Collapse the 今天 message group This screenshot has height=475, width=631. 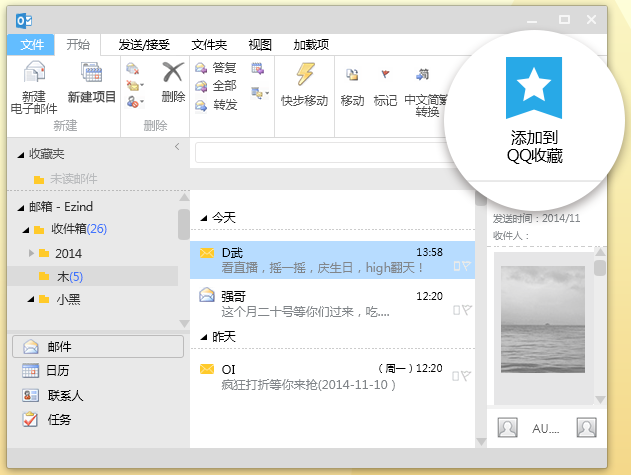tap(204, 219)
